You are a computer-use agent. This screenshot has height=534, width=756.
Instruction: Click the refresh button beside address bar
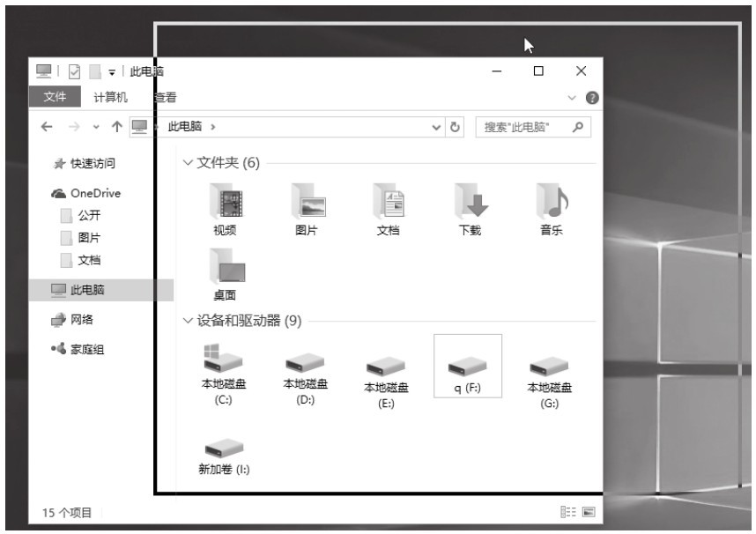(456, 127)
